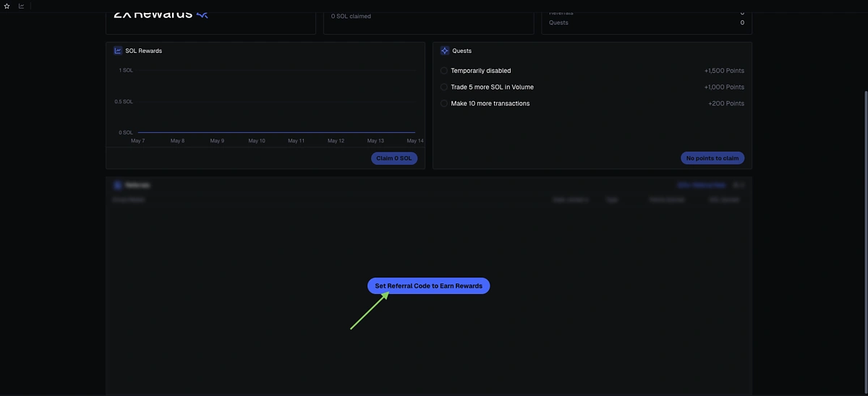Open the chart icon in top bar
868x396 pixels.
click(21, 6)
